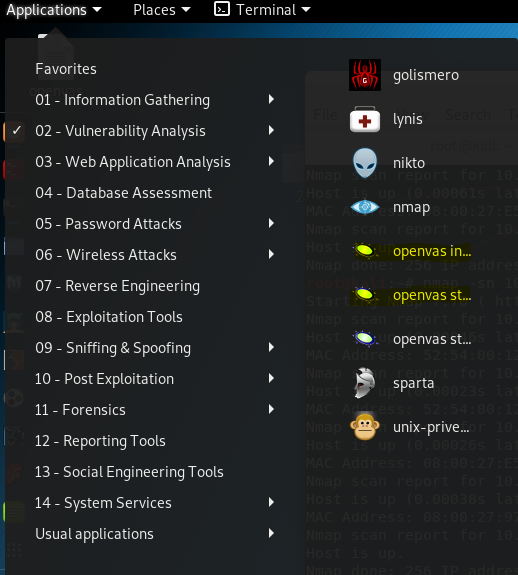Click the openvas in... green icon
This screenshot has height=575, width=518.
(x=364, y=251)
